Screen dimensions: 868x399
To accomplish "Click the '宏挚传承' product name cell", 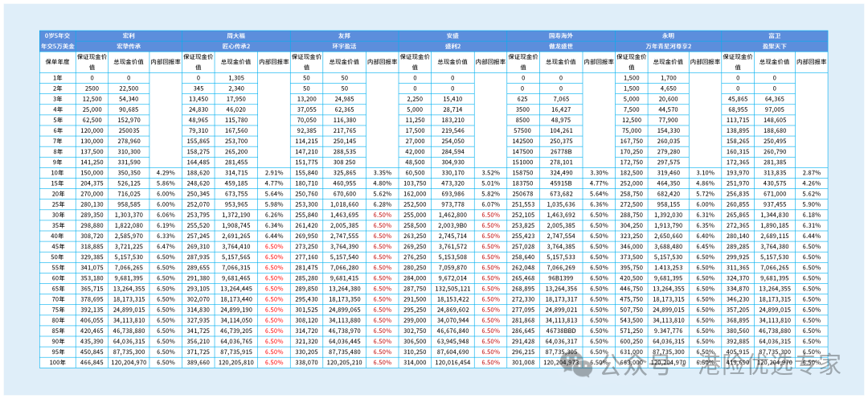I will (129, 45).
